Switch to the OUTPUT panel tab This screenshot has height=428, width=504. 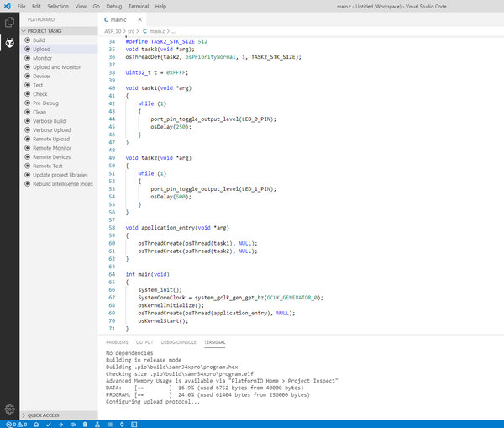pyautogui.click(x=144, y=342)
